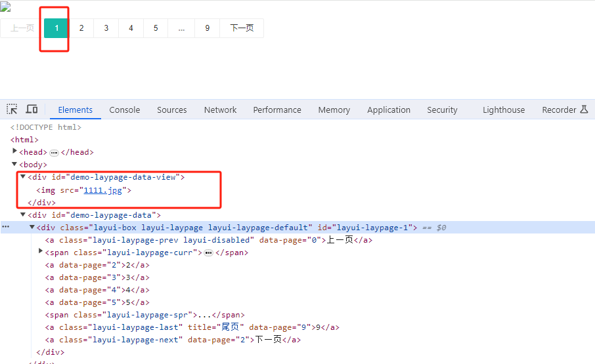Click the pagination ellipsis separator
Screen dimensions: 595x364
[181, 28]
